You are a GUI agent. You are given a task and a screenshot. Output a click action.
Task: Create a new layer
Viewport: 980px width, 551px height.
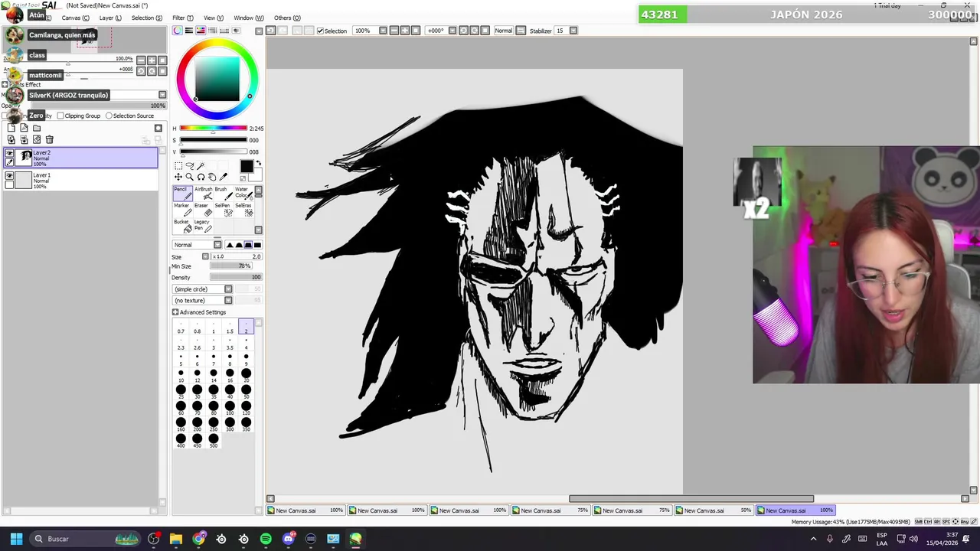pyautogui.click(x=11, y=128)
